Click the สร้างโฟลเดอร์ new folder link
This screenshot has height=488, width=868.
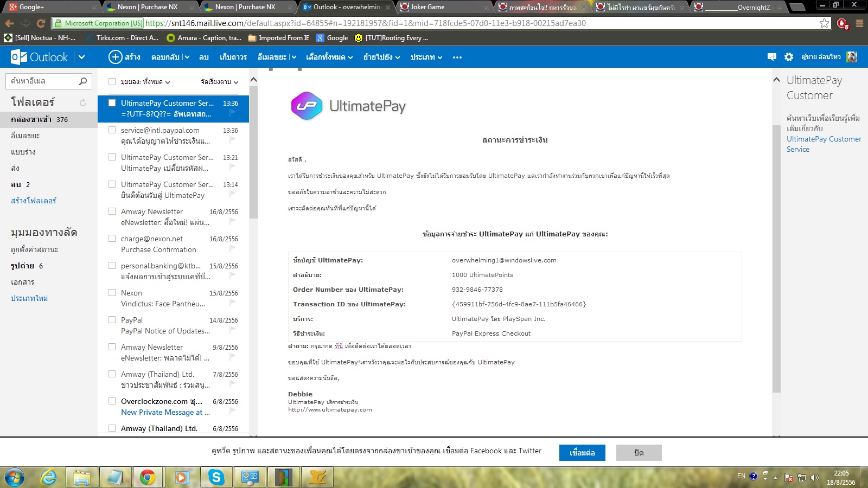[34, 201]
